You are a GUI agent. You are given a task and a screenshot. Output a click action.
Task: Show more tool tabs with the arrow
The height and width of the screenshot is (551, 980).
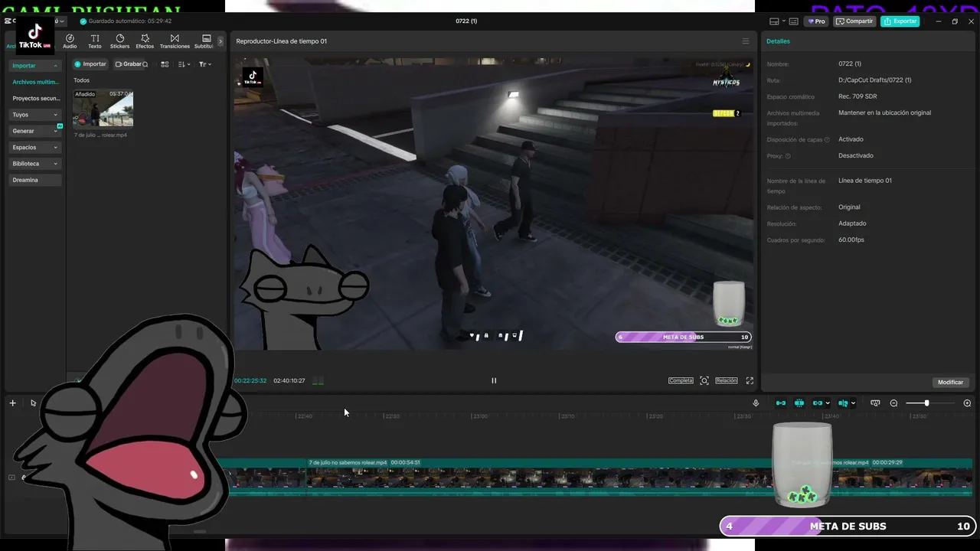(220, 41)
